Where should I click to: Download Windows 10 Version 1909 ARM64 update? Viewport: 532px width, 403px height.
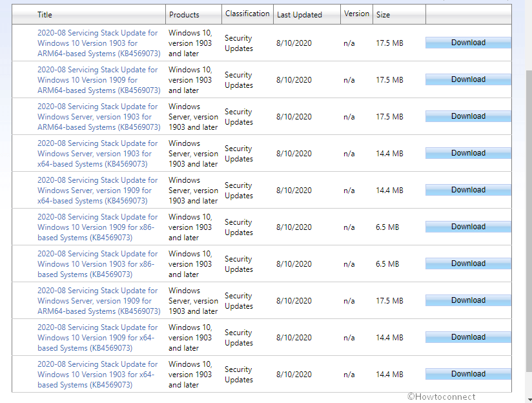click(468, 79)
